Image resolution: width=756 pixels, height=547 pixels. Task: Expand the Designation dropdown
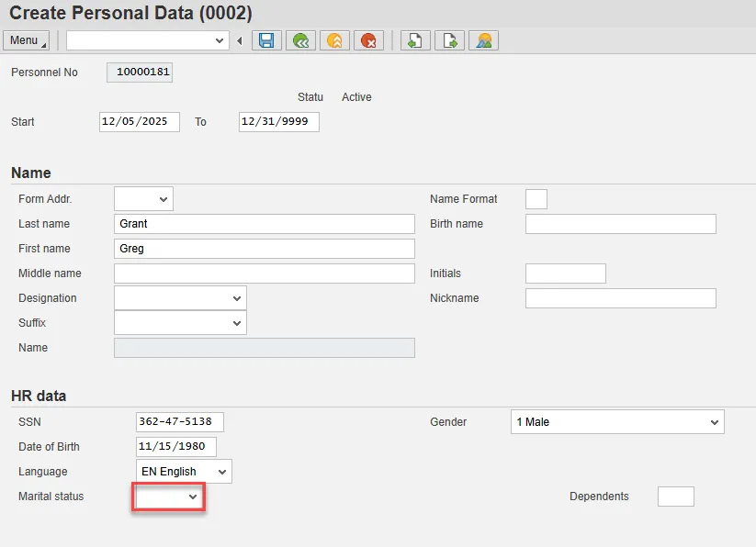click(180, 298)
